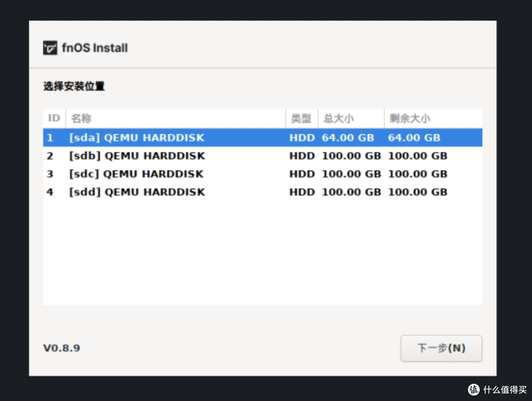Click the watermark icon in bottom corner
This screenshot has width=532, height=401.
point(474,390)
